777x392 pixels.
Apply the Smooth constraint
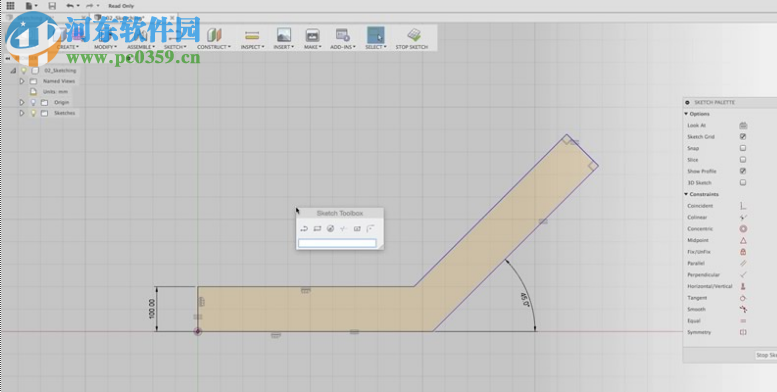743,309
